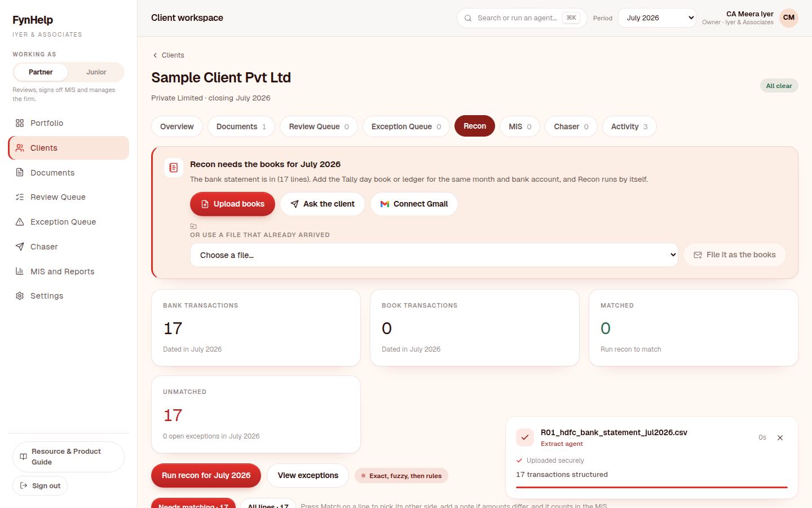This screenshot has width=812, height=508.
Task: Open Chaser from the sidebar
Action: (68, 247)
